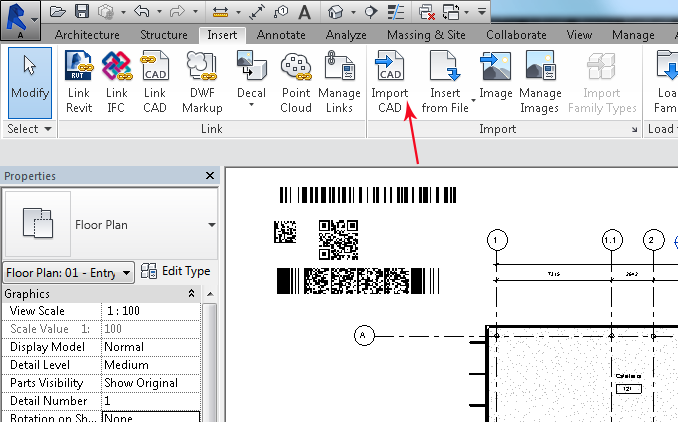The image size is (678, 422).
Task: Click the Close Hidden Windows icon
Action: coord(427,12)
